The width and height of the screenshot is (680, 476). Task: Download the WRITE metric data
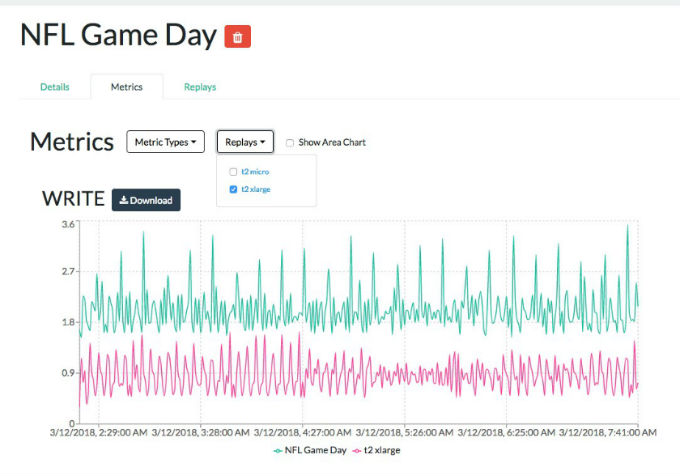(x=146, y=200)
